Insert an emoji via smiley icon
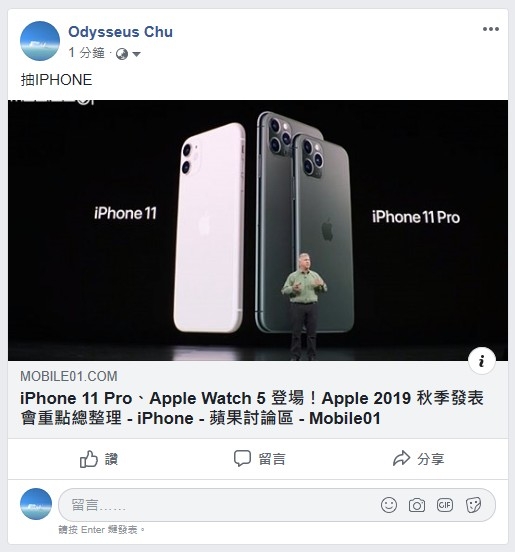Screen dimensions: 515x552 pos(389,505)
